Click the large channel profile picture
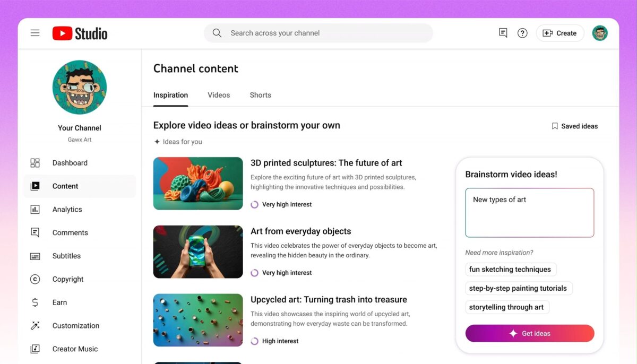 pyautogui.click(x=80, y=87)
